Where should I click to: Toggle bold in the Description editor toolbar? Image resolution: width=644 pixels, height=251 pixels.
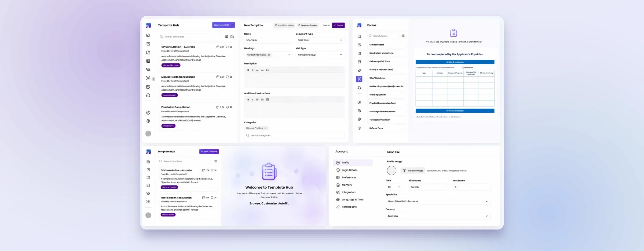point(248,70)
